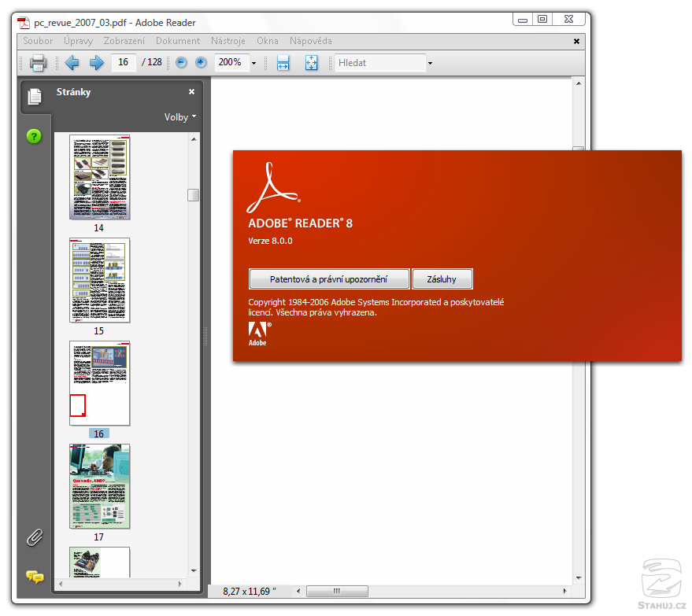Screen dimensions: 692x616
Task: Close the Stránky panel
Action: [x=191, y=92]
